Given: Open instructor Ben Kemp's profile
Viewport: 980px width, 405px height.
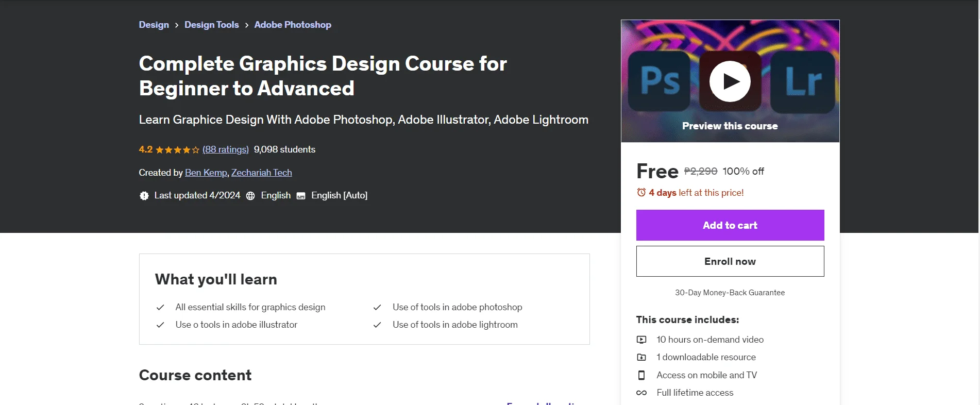Looking at the screenshot, I should point(206,173).
